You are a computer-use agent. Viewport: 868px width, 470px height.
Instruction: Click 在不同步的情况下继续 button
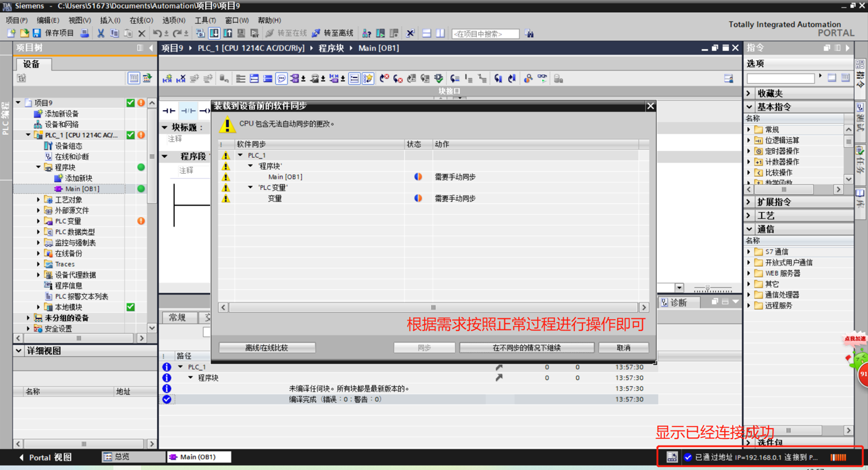point(526,347)
